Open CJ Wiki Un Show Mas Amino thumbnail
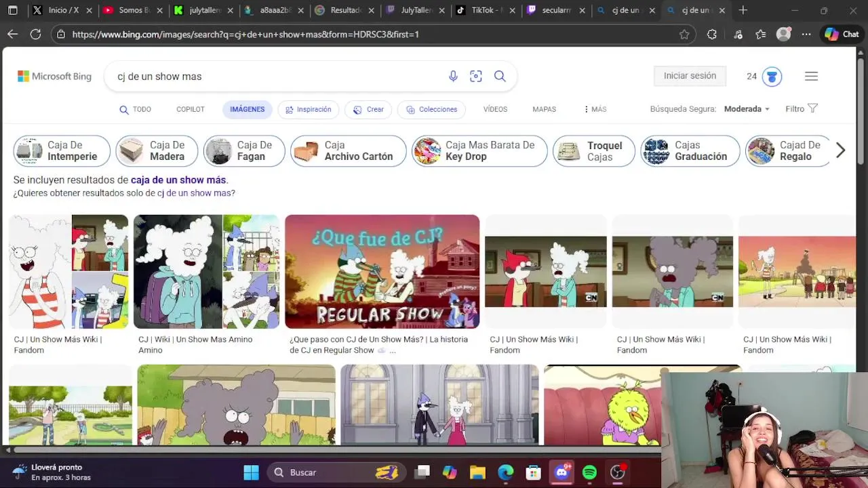Screen dimensions: 868x488 [206, 272]
